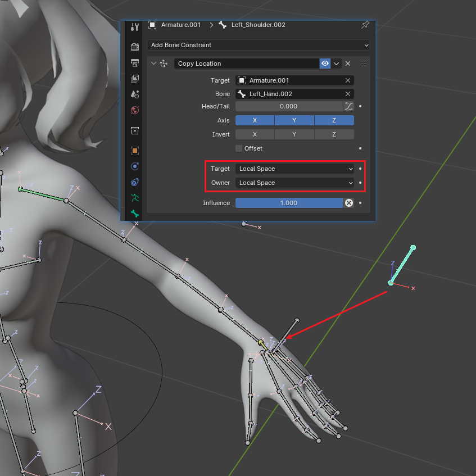Click Disable and Keep Transform button by Influence
476x476 pixels.
point(349,203)
